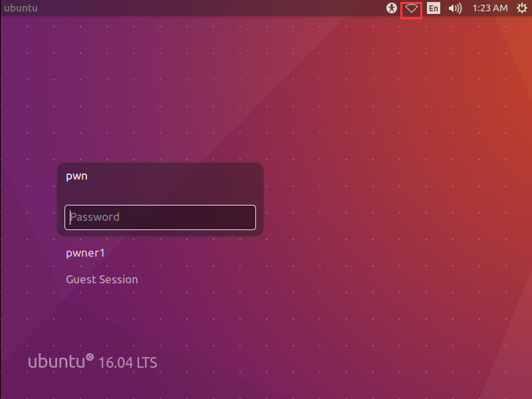
Task: Open the accessibility menu icon
Action: coord(392,8)
